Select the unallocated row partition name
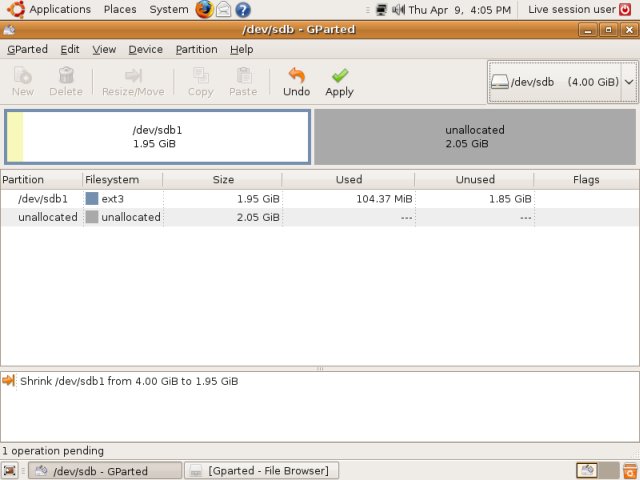 (x=48, y=217)
